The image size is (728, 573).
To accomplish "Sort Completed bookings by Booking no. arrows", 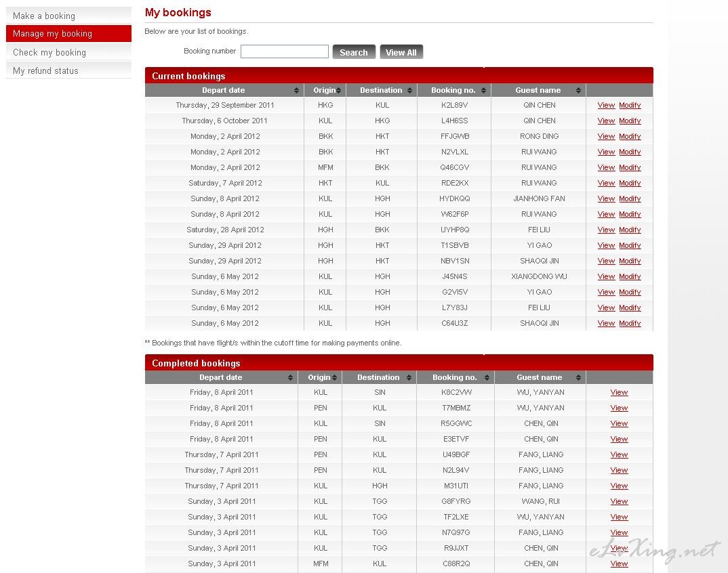I will (x=487, y=378).
